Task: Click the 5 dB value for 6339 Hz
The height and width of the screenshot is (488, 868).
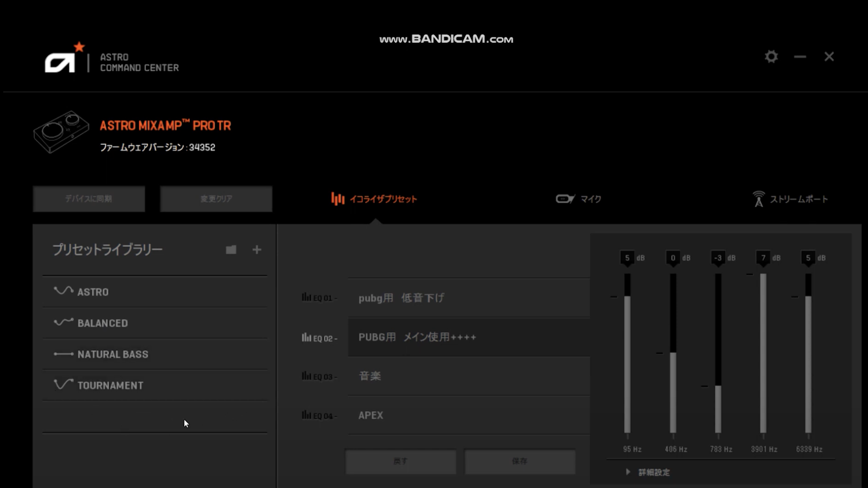Action: pyautogui.click(x=808, y=258)
